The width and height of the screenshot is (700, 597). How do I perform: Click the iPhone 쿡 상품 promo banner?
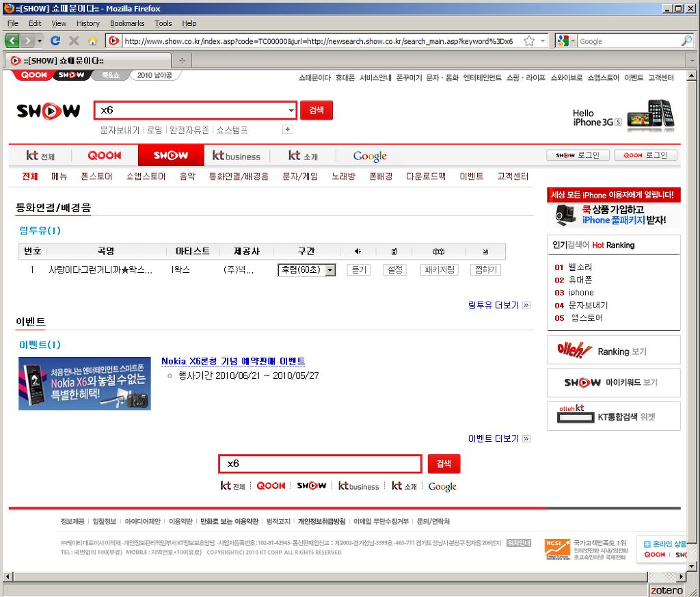(x=614, y=208)
